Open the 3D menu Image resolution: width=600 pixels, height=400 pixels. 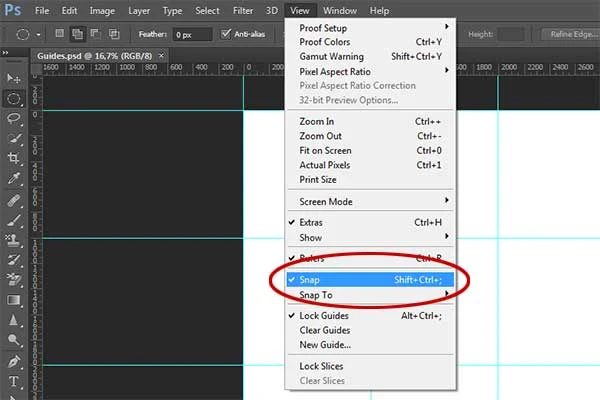[x=272, y=11]
